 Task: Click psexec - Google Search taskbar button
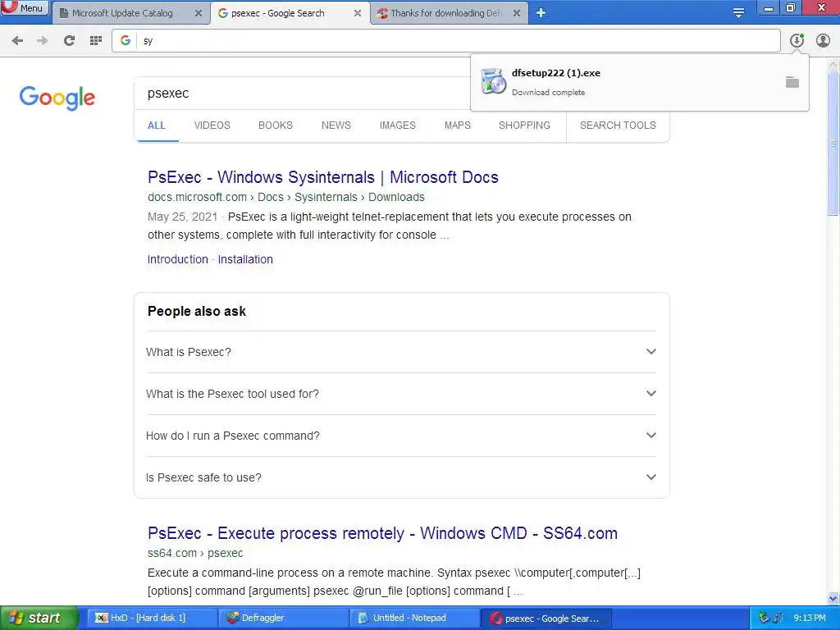pyautogui.click(x=546, y=619)
